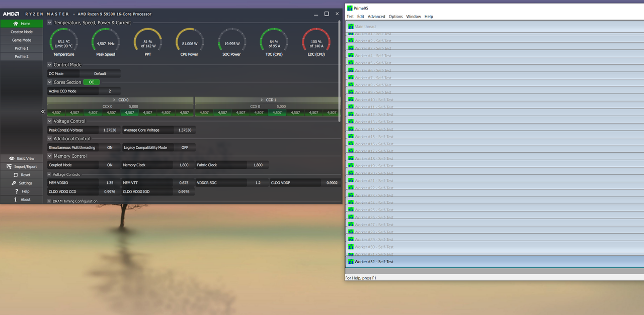Open the Test menu in Prime95
This screenshot has height=315, width=644.
[x=350, y=17]
